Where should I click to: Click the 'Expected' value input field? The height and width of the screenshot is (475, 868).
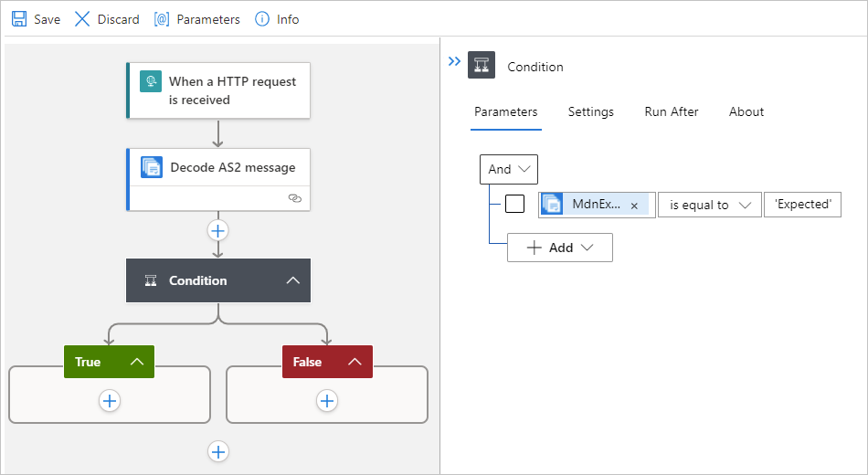pyautogui.click(x=802, y=205)
